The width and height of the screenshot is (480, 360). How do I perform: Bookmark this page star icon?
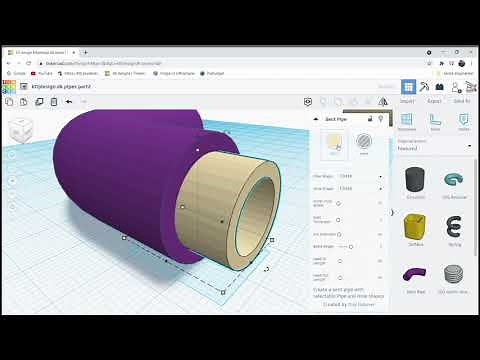click(x=429, y=63)
